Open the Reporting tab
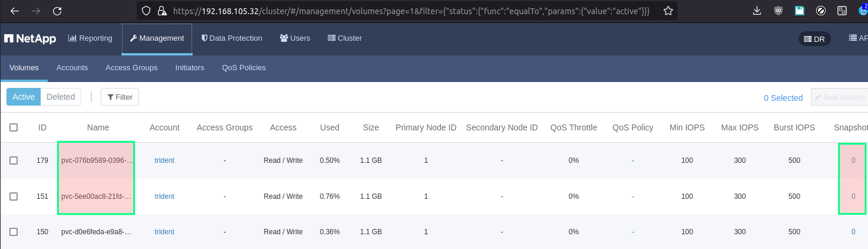868x249 pixels. (x=90, y=38)
